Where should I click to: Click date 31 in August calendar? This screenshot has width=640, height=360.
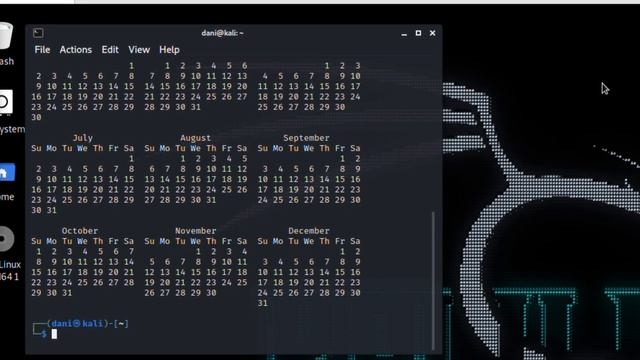coord(211,200)
